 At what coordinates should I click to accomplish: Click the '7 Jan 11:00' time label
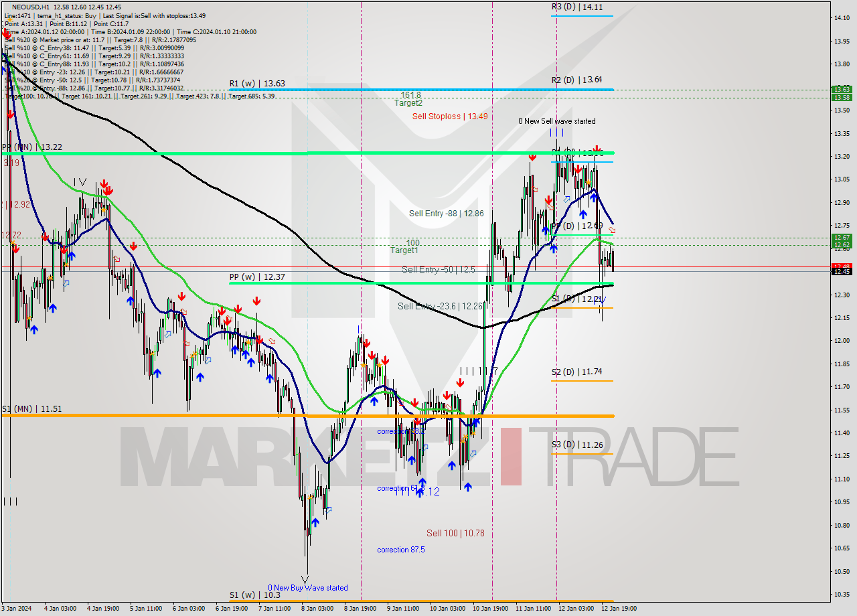tap(275, 609)
